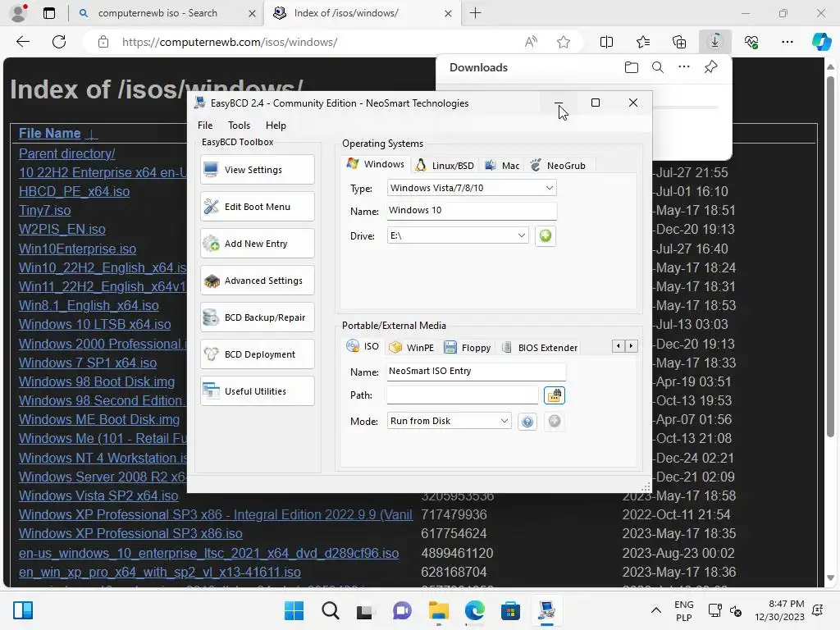Open the Copilot sidebar icon
Image resolution: width=840 pixels, height=630 pixels.
pyautogui.click(x=821, y=42)
